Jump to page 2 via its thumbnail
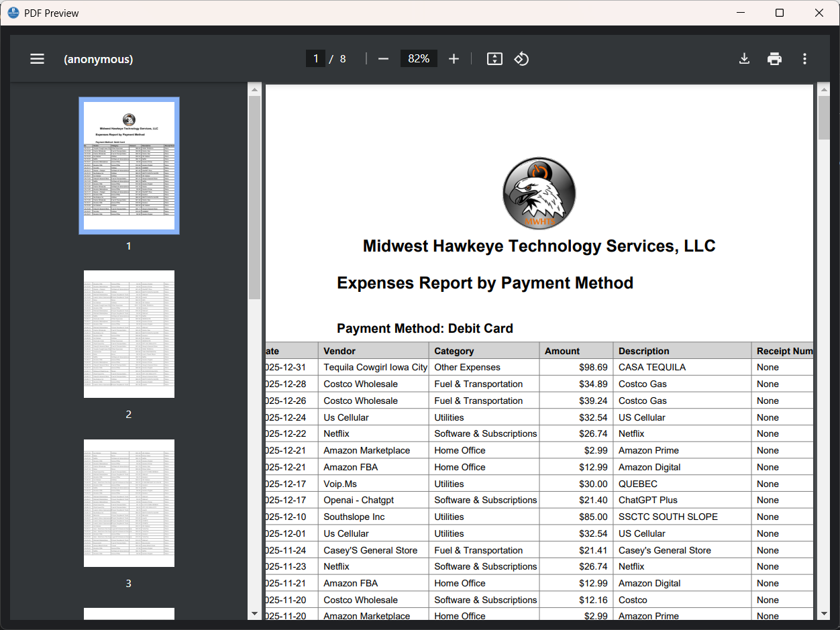The height and width of the screenshot is (630, 840). 129,334
